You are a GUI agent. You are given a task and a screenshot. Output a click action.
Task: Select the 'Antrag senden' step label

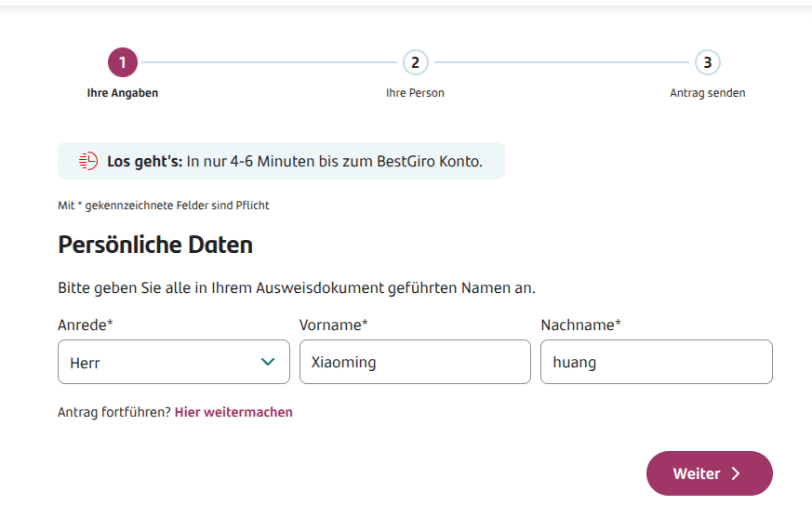pos(708,93)
